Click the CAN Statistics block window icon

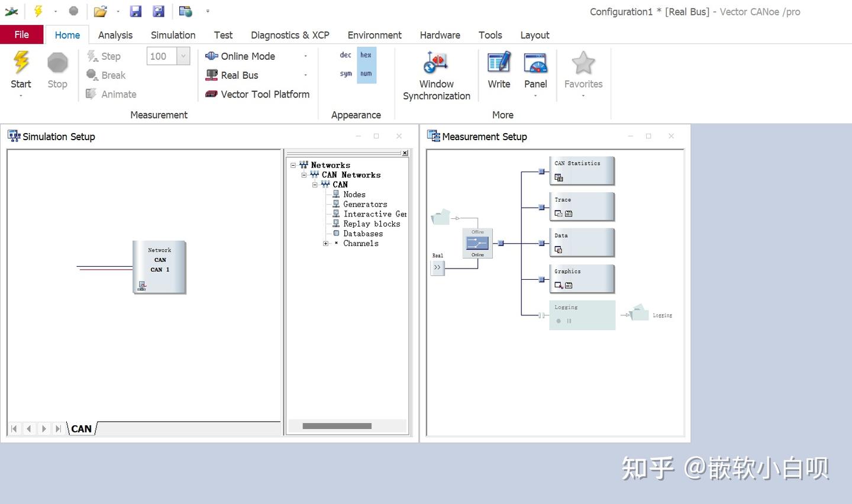(x=559, y=177)
